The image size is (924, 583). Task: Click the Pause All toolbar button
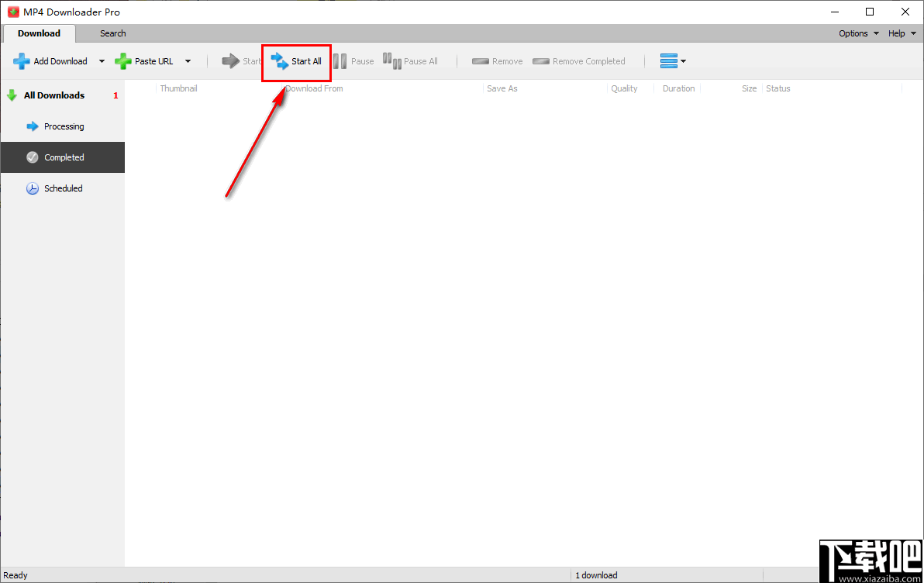coord(410,61)
